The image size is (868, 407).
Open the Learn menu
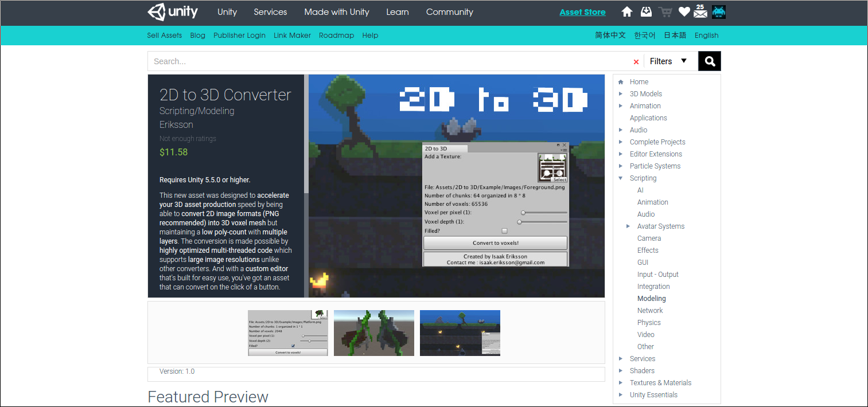coord(397,11)
